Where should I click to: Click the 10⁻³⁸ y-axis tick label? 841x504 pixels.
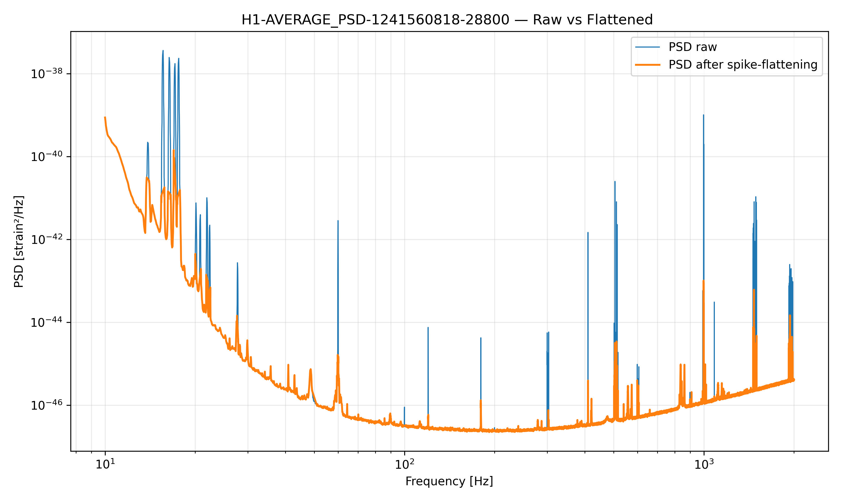(x=47, y=74)
